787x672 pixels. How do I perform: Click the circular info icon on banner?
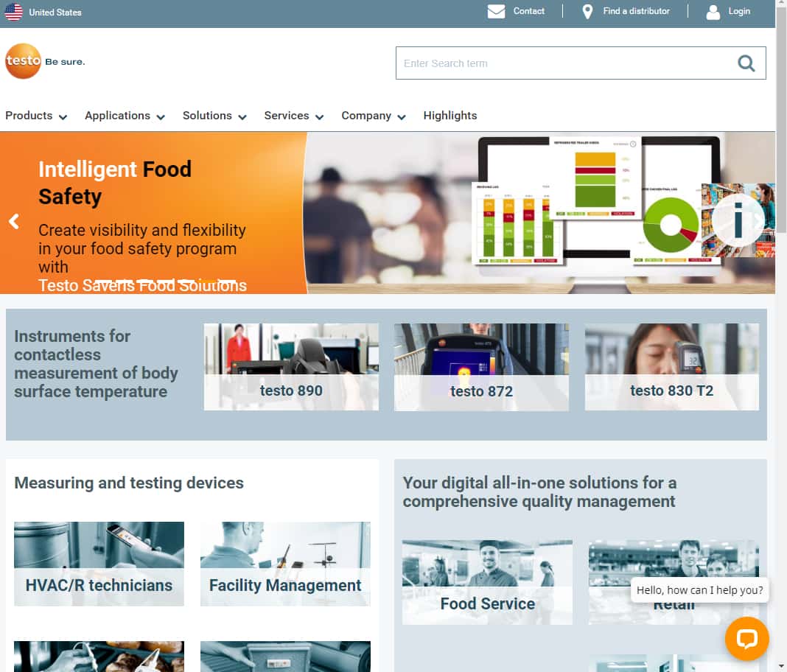pos(738,220)
